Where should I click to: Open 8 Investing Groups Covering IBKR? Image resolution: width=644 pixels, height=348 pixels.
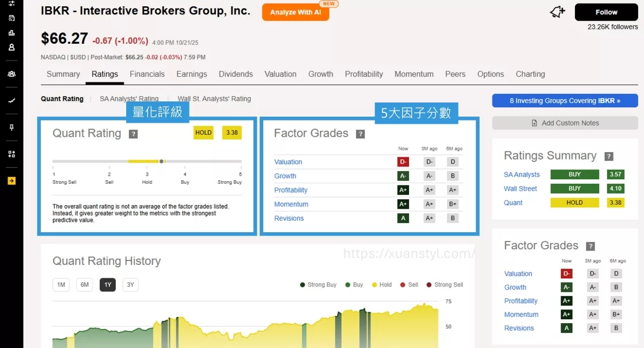[x=565, y=100]
